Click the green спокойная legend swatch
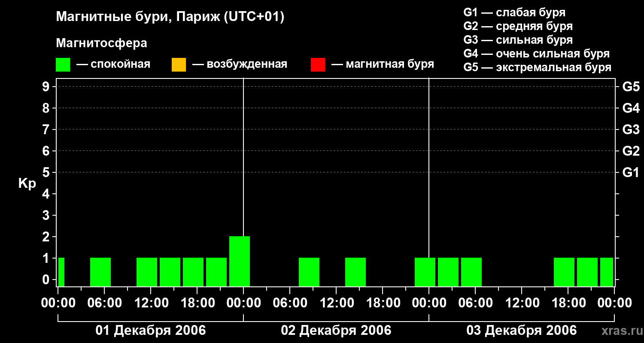644x343 pixels. (63, 65)
